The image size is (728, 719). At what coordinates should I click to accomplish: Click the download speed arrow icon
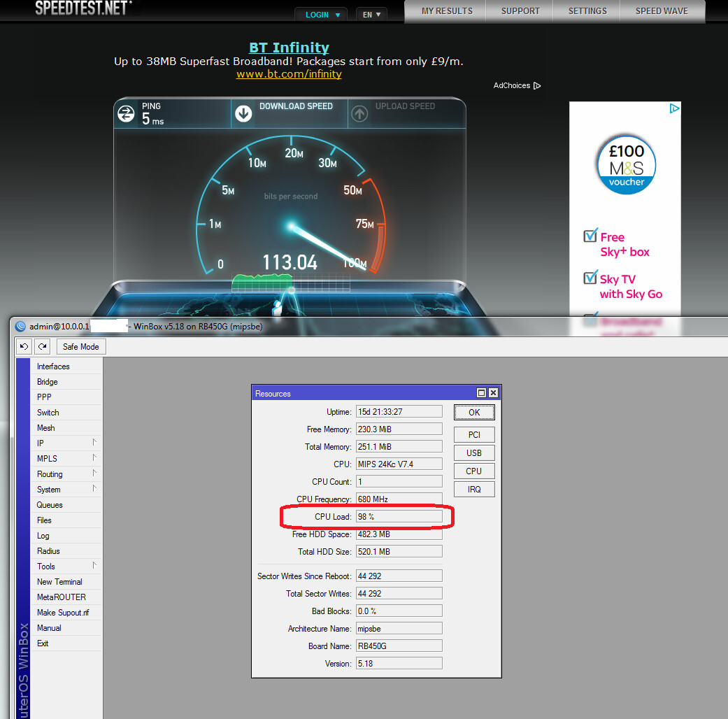(243, 113)
